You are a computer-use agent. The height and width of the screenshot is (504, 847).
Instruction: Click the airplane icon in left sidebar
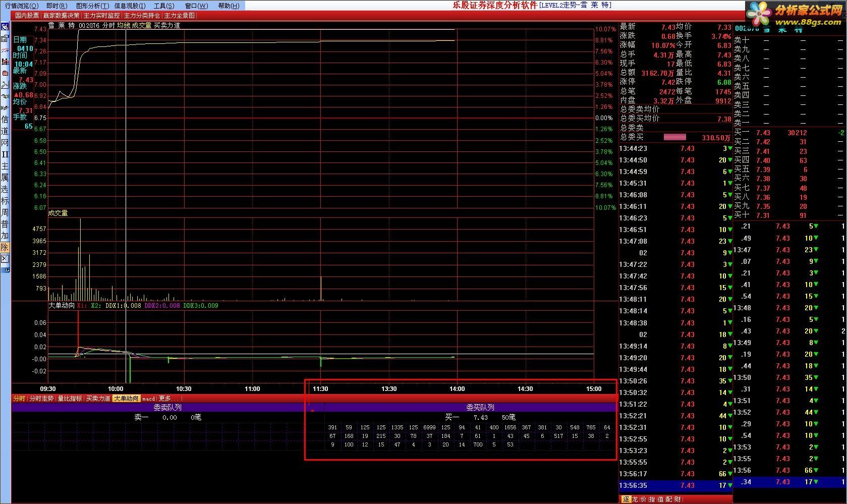(5, 96)
